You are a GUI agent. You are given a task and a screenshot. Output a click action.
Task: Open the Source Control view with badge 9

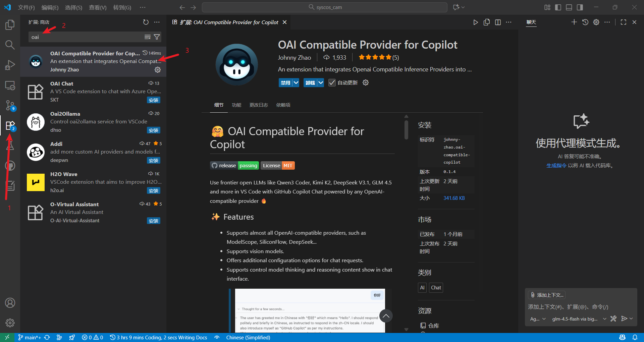(10, 106)
